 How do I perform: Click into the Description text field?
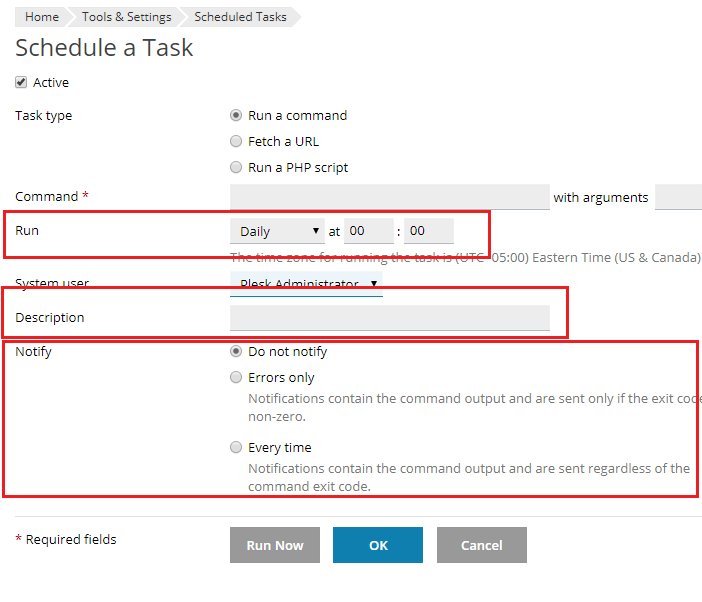(x=389, y=318)
